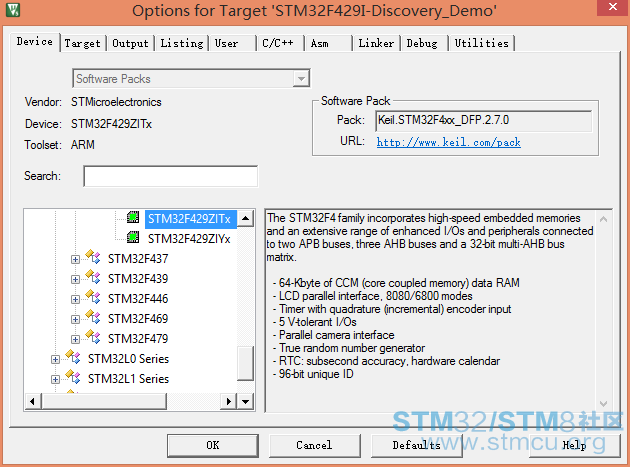The width and height of the screenshot is (630, 467).
Task: Click the STM32F439 family icon
Action: (x=93, y=277)
